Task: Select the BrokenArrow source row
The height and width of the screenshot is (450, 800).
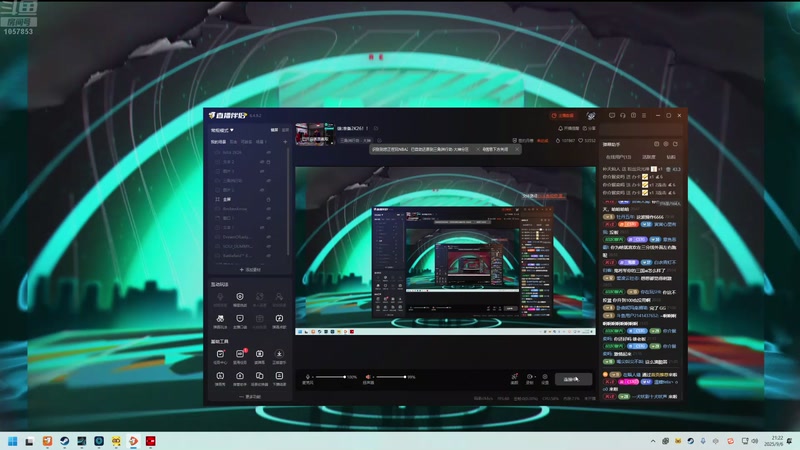Action: tap(247, 209)
